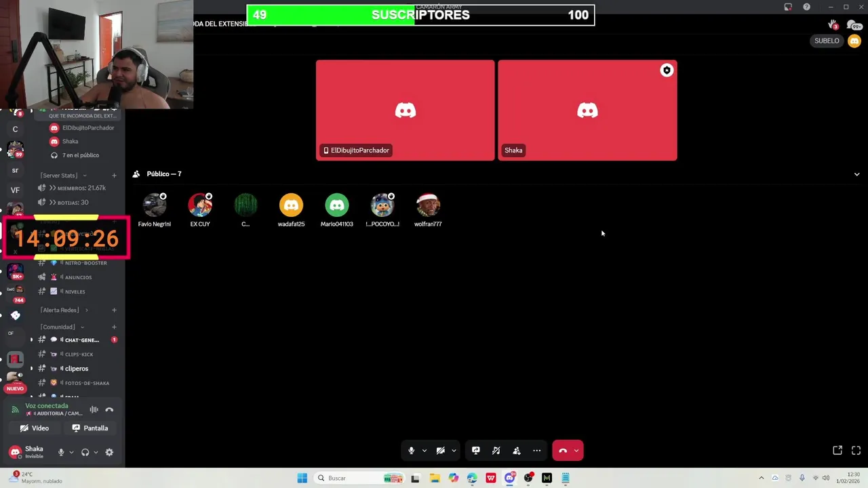Open Favio Negrini audience avatar
Viewport: 868px width, 488px height.
[x=155, y=205]
